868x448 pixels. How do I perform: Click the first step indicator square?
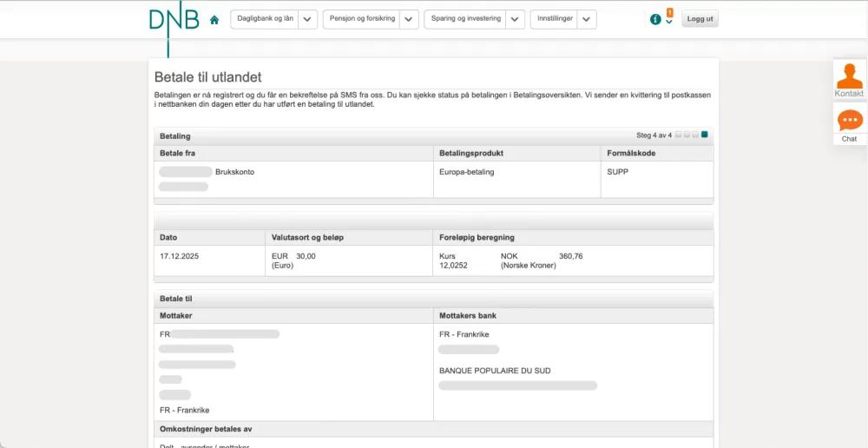pos(679,135)
